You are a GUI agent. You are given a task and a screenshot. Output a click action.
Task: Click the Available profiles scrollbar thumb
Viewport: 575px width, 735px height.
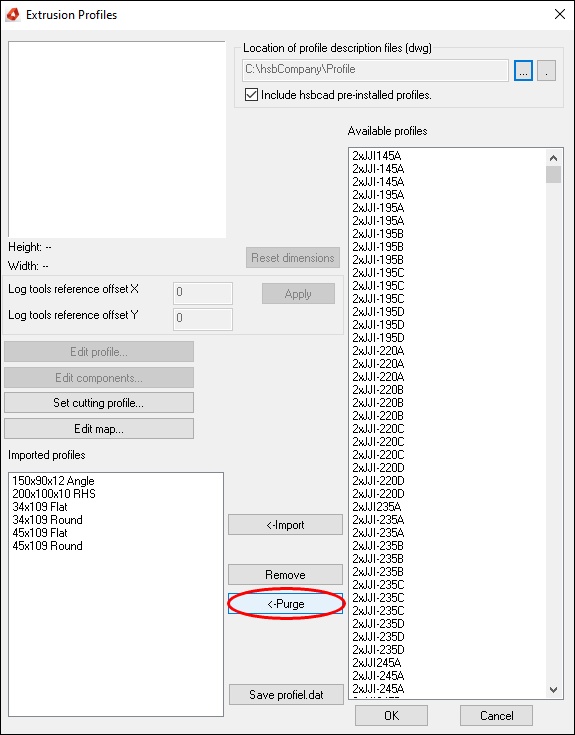553,174
